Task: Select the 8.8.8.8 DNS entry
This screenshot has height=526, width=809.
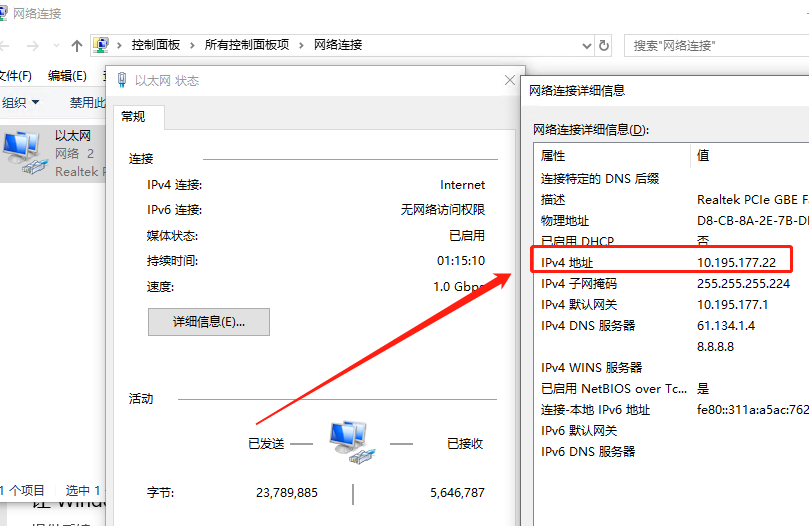Action: (x=715, y=347)
